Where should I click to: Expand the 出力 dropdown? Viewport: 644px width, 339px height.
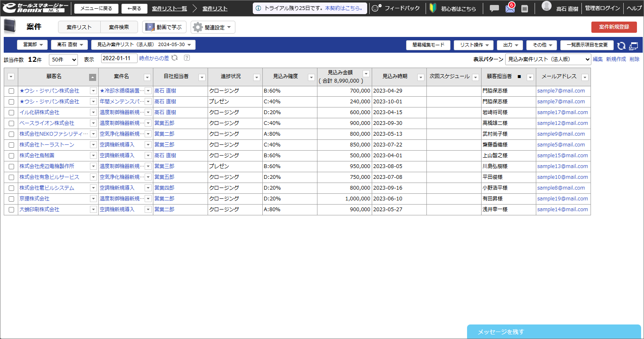(x=510, y=45)
